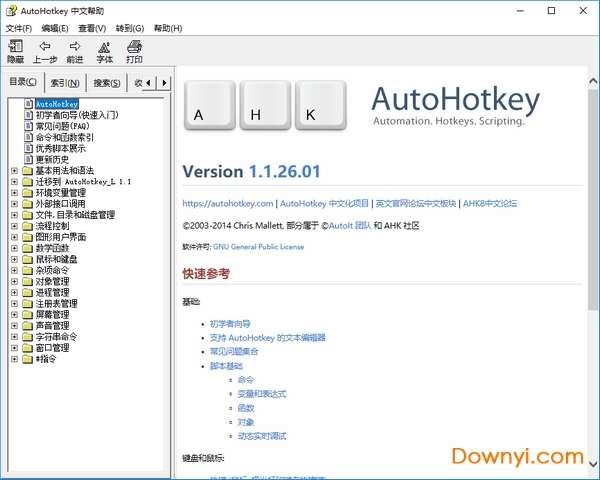This screenshot has height=480, width=600.
Task: Open the https://autohotkey.com link
Action: [228, 203]
